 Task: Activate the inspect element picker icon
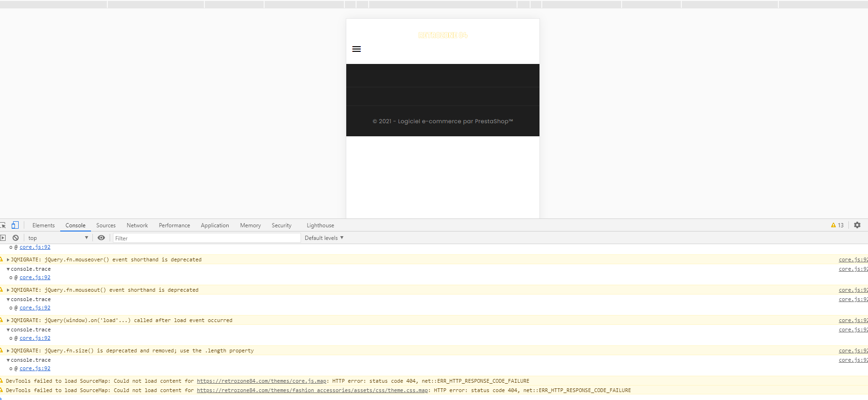tap(3, 225)
